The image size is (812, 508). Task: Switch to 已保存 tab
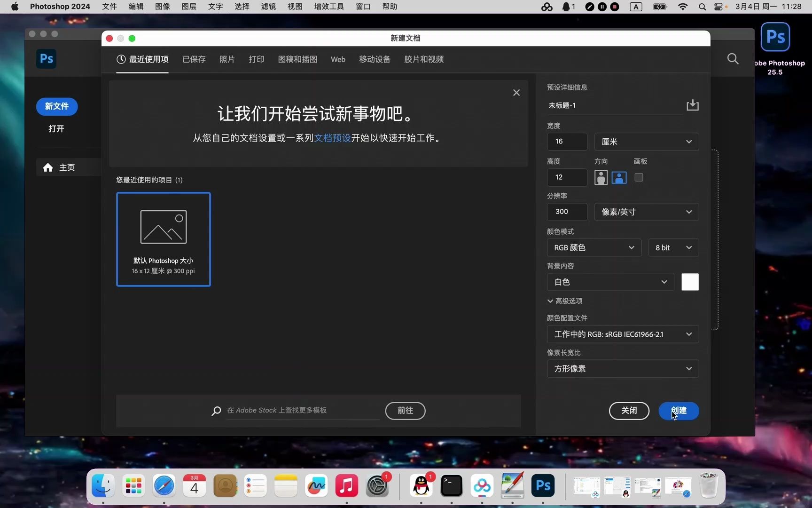(194, 59)
